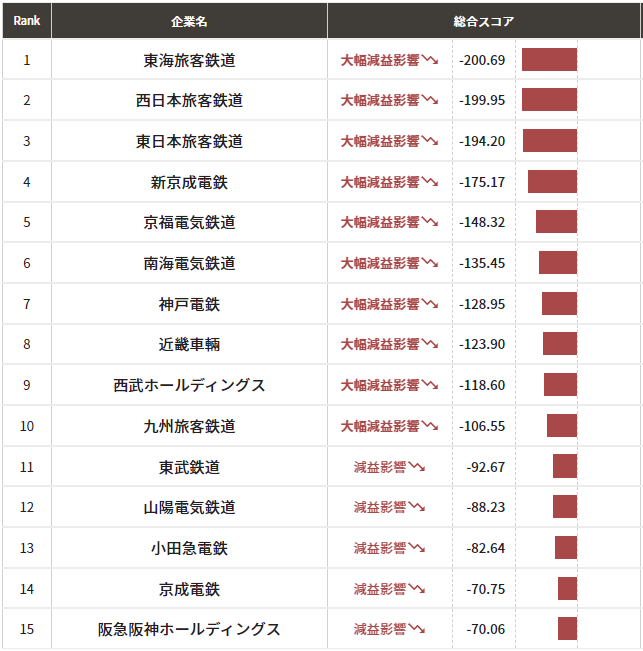Select company name 九州旅客鉄道
This screenshot has height=651, width=643.
189,426
